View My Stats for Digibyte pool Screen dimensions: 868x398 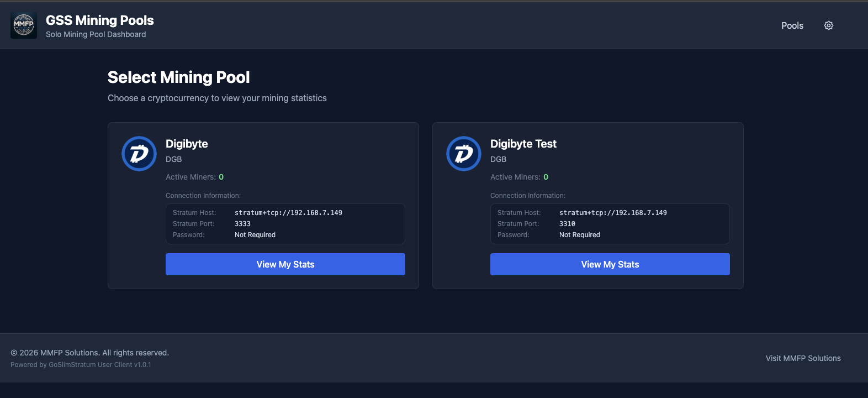tap(285, 264)
